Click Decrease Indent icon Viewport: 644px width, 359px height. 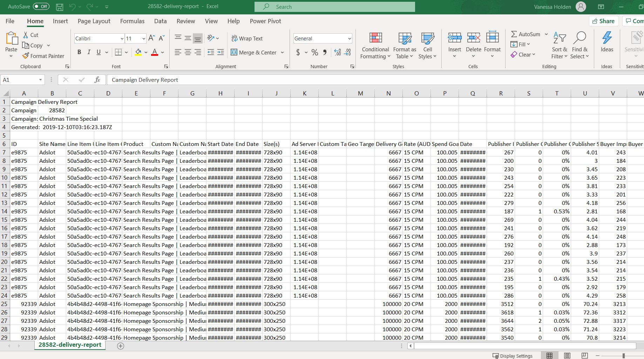coord(211,52)
